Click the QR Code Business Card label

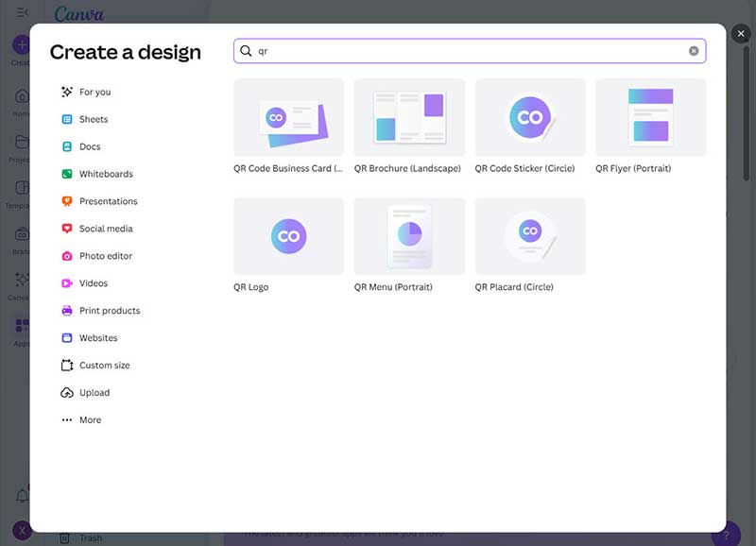pyautogui.click(x=288, y=168)
